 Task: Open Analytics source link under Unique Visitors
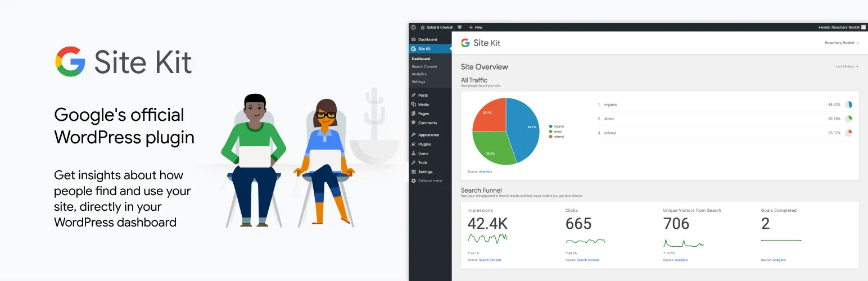point(681,260)
